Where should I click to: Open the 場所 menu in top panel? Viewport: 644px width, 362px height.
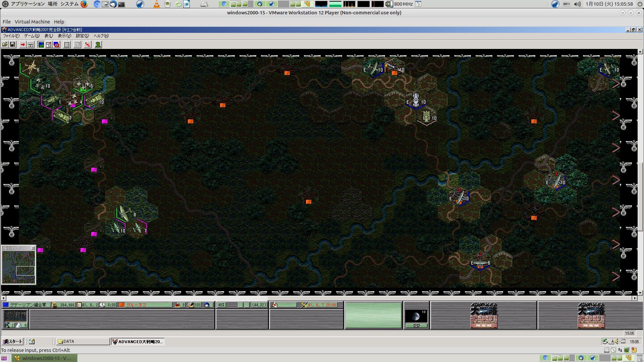point(52,4)
